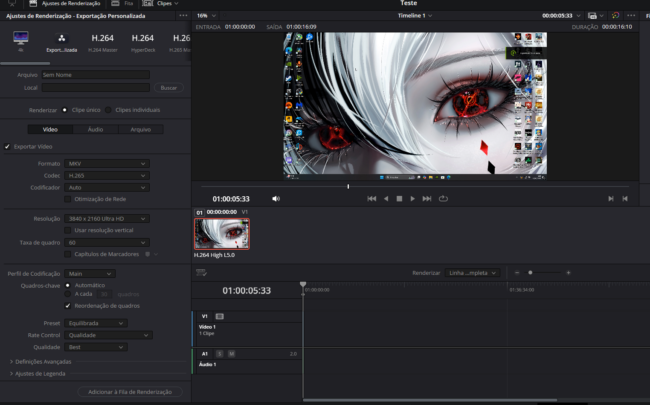Mute audio track A1 with M button
650x405 pixels.
[231, 354]
